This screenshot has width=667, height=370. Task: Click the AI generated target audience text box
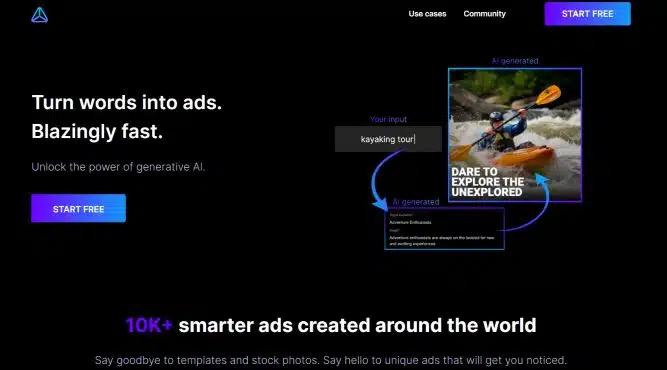point(444,229)
